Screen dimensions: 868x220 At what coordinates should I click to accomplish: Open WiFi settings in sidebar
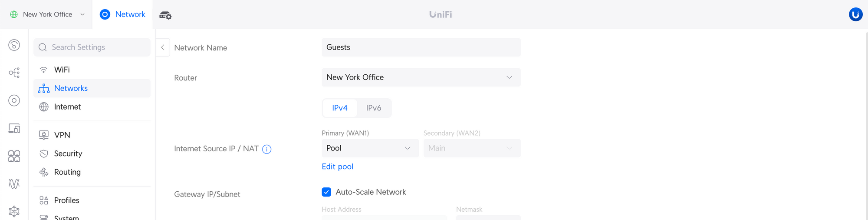(x=62, y=70)
